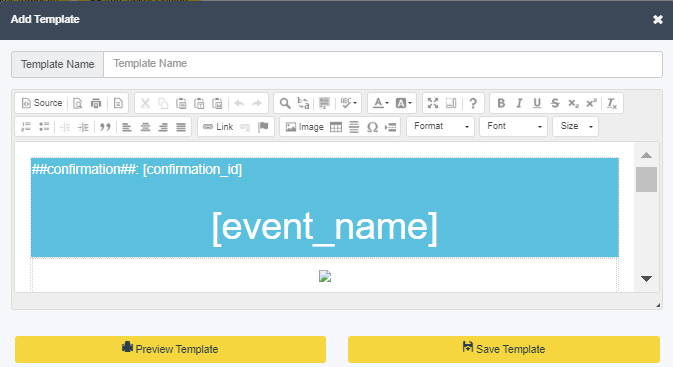Viewport: 673px width, 367px height.
Task: Click the Cut scissors icon
Action: tap(145, 103)
